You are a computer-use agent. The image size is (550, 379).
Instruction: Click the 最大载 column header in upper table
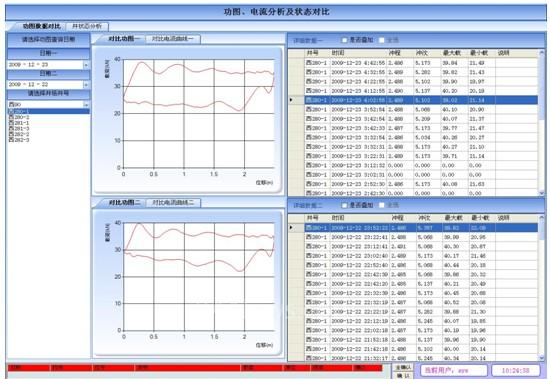pos(455,53)
